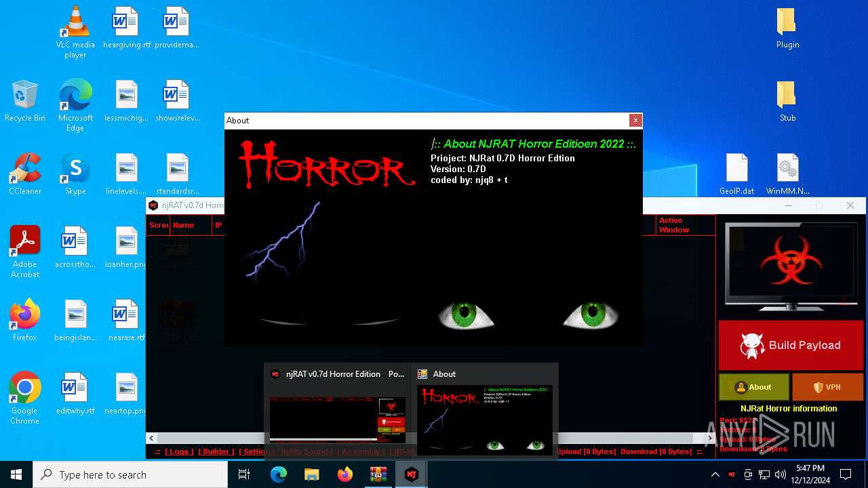Click Build Payload button in njRAT window
The image size is (868, 488).
(791, 345)
